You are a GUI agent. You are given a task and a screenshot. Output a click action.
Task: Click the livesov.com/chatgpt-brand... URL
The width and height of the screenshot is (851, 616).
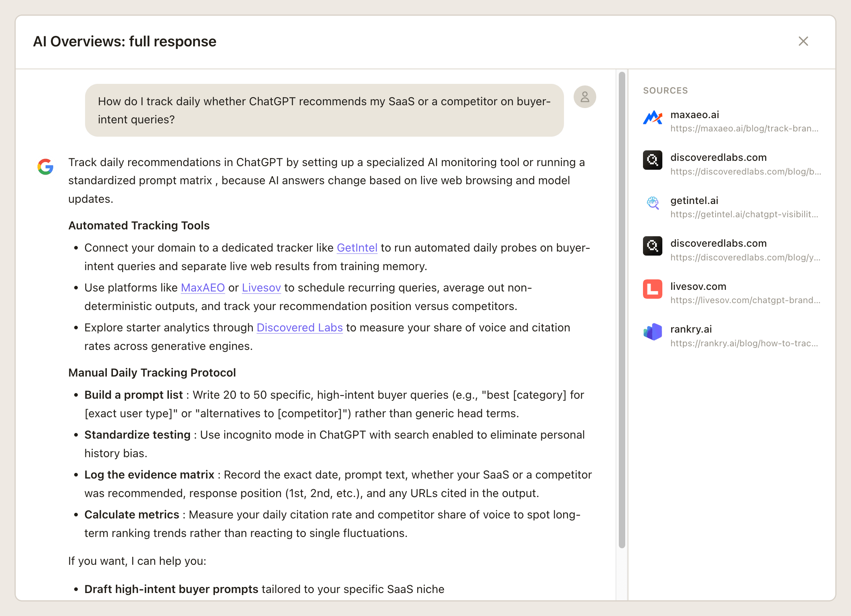[745, 300]
